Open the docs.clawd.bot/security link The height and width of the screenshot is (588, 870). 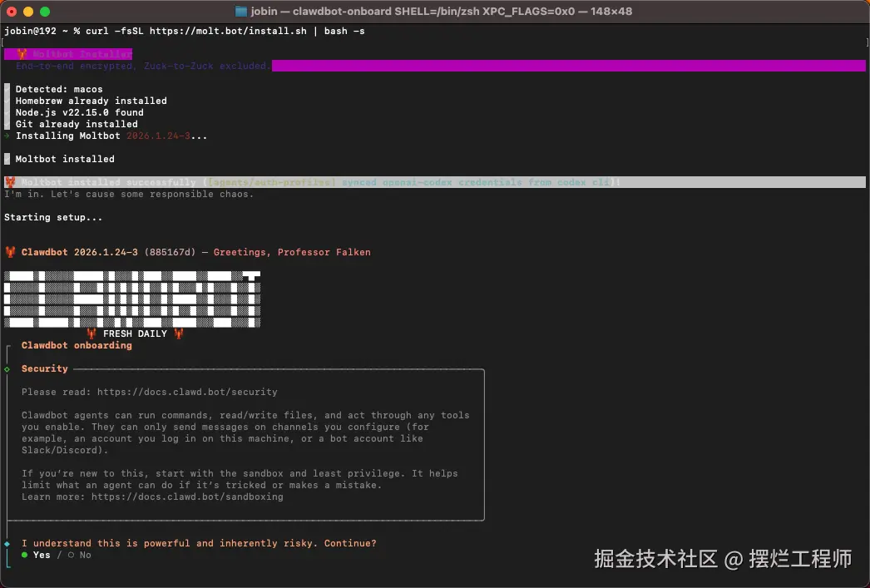(x=187, y=392)
